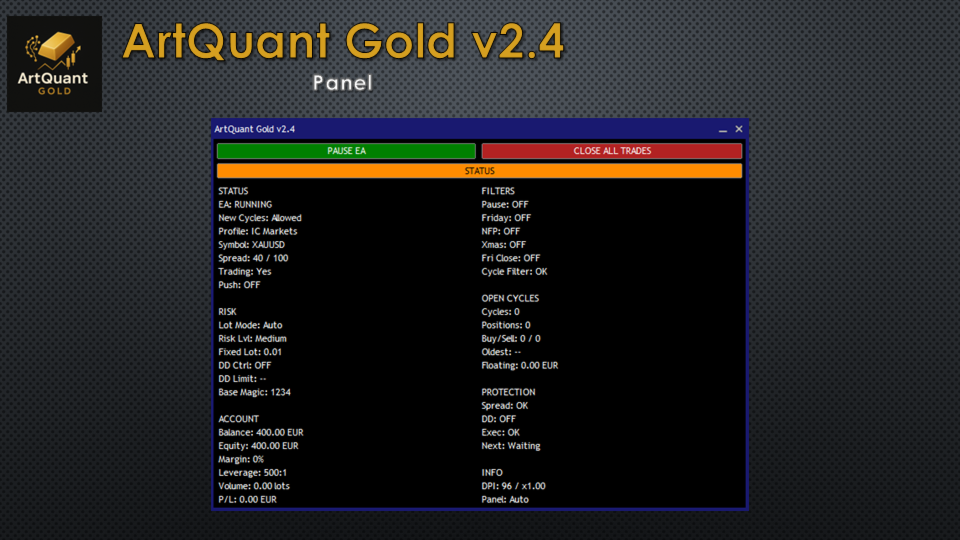960x540 pixels.
Task: Click 'Equity: 400.00 EUR' value
Action: 258,446
